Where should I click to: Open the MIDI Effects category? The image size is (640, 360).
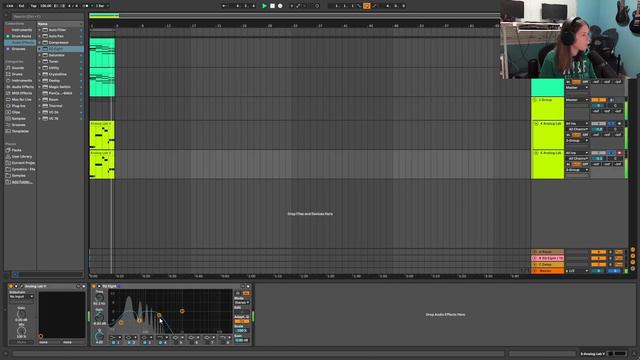(x=21, y=93)
